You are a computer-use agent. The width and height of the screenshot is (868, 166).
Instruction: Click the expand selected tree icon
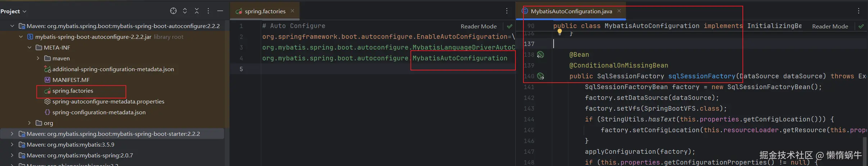[185, 11]
